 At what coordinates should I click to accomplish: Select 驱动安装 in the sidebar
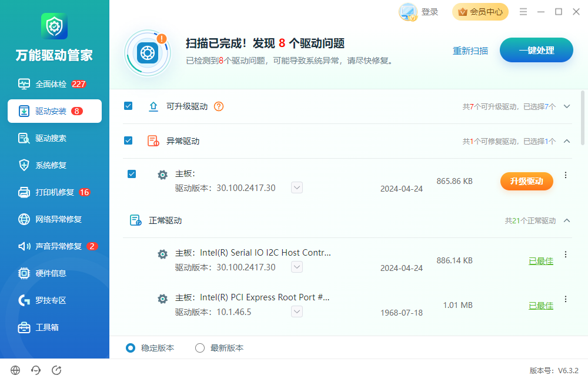54,111
